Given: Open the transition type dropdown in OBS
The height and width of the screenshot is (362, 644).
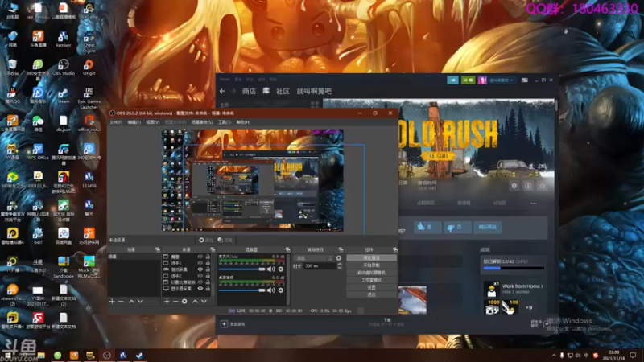Looking at the screenshot, I should 313,258.
